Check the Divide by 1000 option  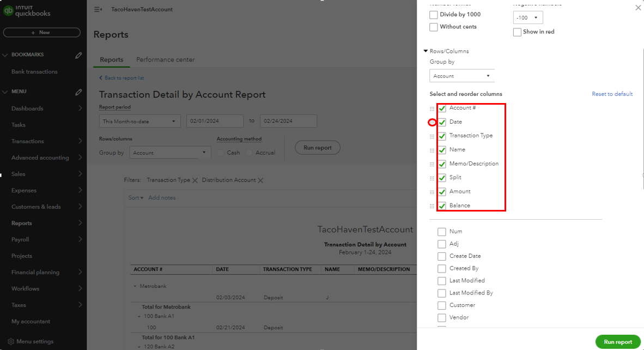433,15
